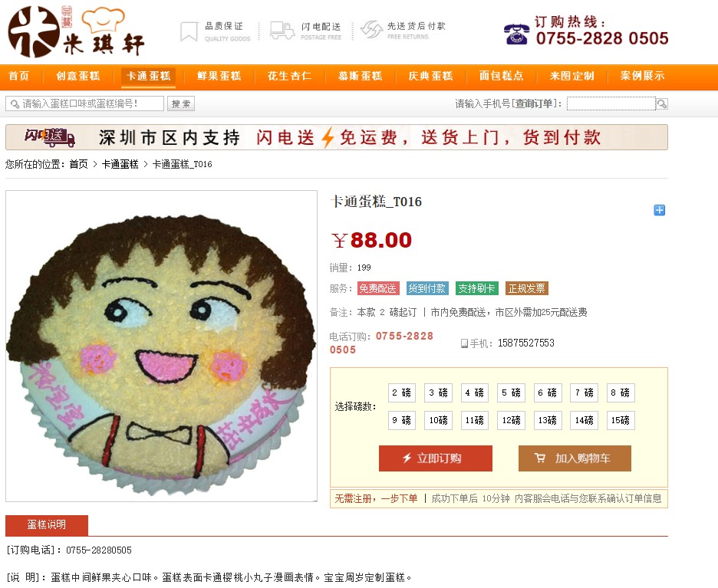Click the 米琪轩 logo
718x588 pixels.
[x=76, y=31]
